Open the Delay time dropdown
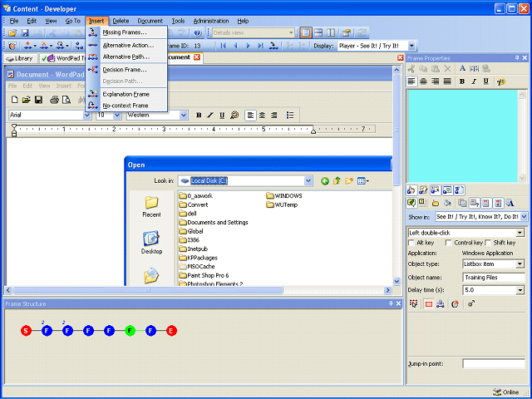532x399 pixels. tap(520, 290)
